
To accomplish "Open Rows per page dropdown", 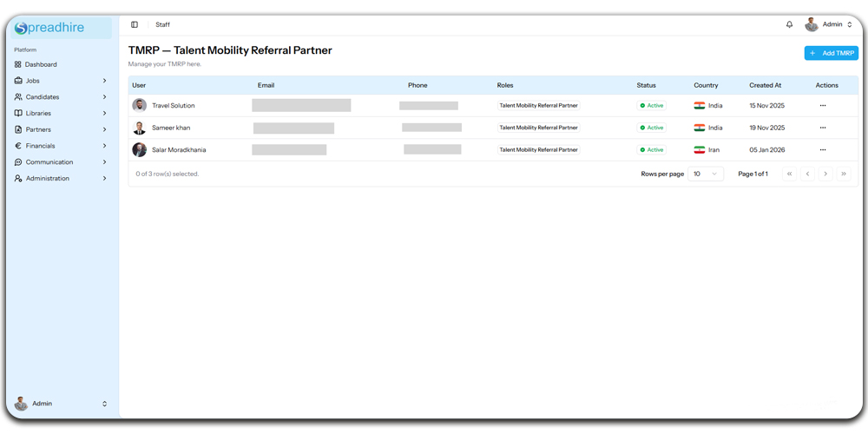I will tap(706, 174).
